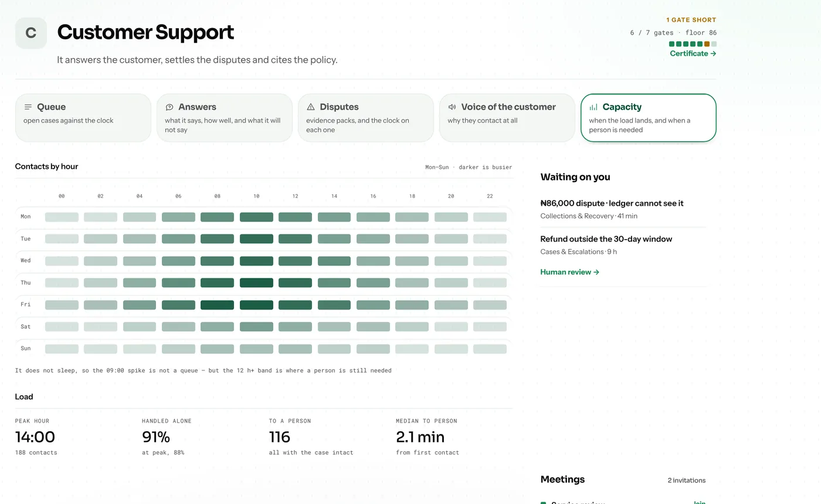Click the "all with the case intact" caption

311,452
